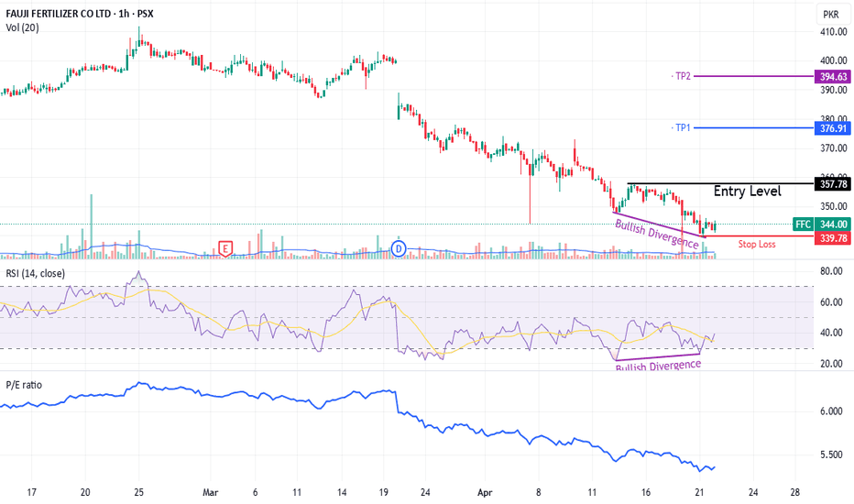
Task: Select the 'Stop Loss' text annotation
Action: tap(757, 244)
